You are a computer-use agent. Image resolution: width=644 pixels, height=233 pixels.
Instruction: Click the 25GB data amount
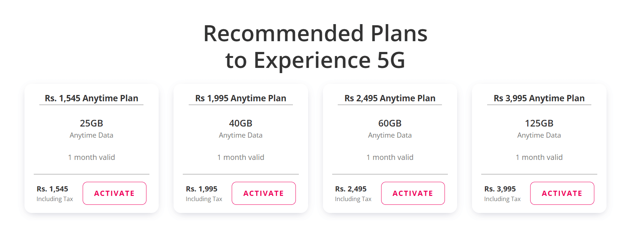tap(92, 123)
